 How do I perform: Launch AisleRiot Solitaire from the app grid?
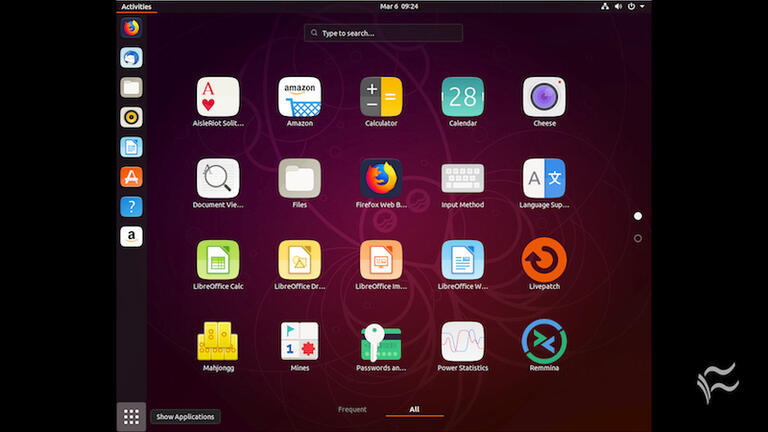[218, 97]
